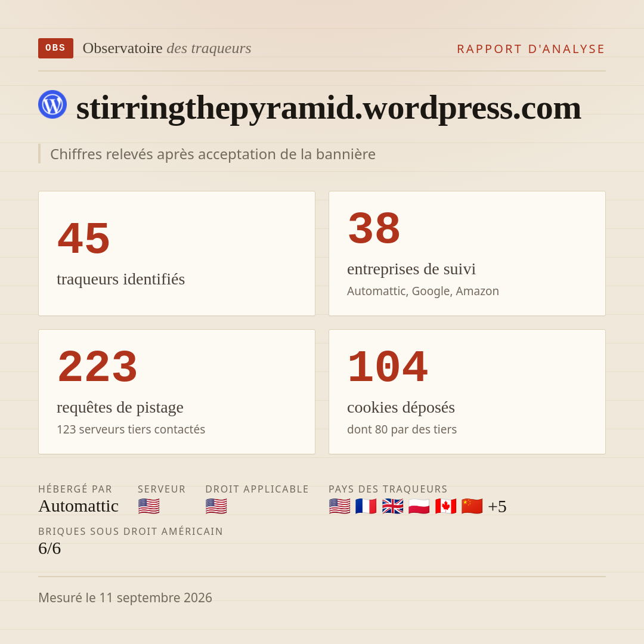644x644 pixels.
Task: Click the Polish flag in tracker countries
Action: coord(419,506)
